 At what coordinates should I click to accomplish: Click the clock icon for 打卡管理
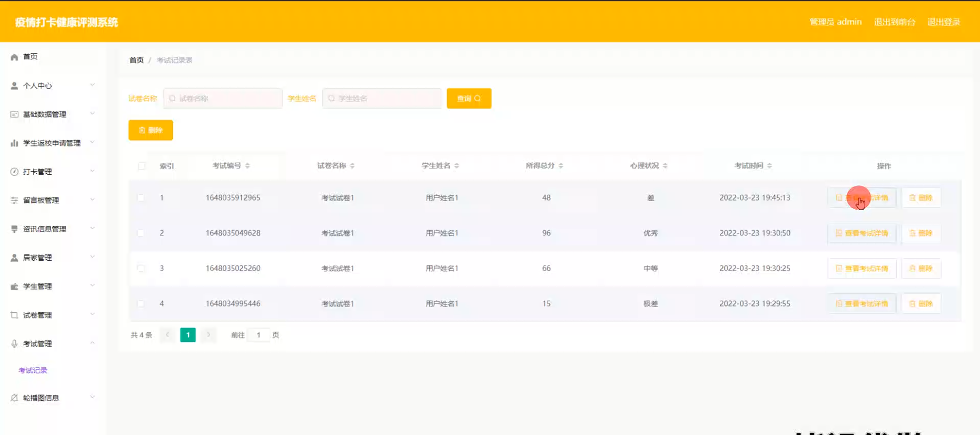[x=14, y=172]
